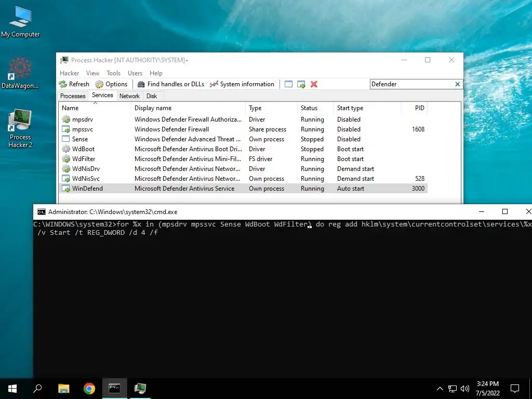Click the PID value 528

420,179
